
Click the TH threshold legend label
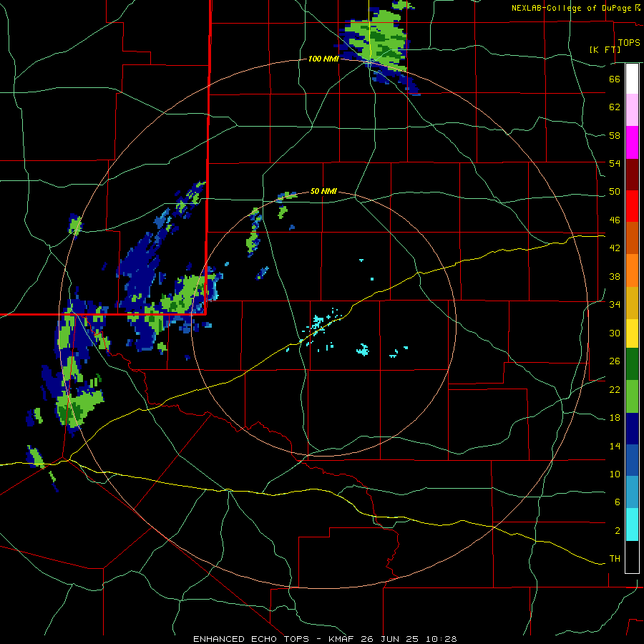pyautogui.click(x=615, y=559)
